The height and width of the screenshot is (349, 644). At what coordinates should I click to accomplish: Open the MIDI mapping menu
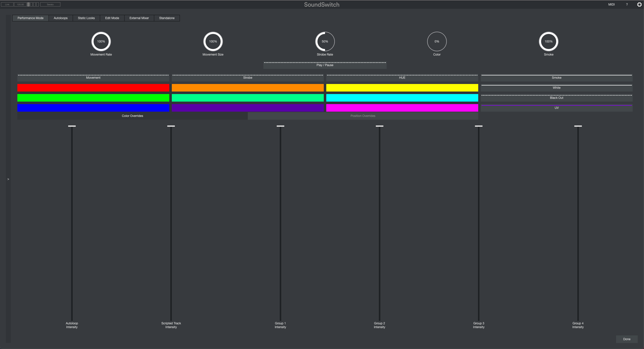click(x=612, y=5)
